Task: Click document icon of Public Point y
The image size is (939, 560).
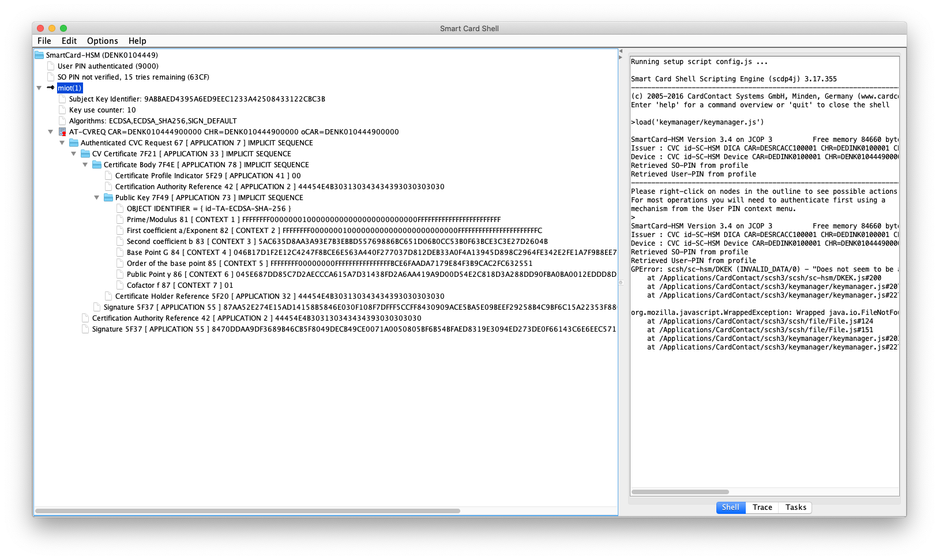Action: tap(120, 274)
